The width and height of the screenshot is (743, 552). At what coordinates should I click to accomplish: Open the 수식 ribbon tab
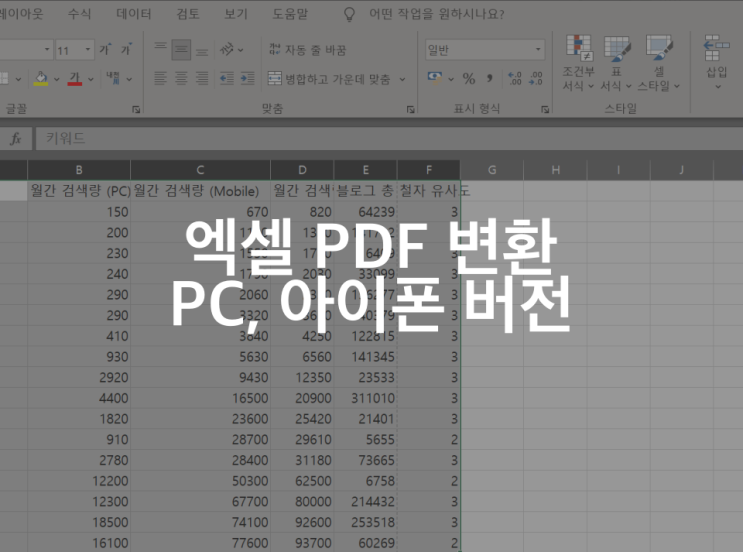point(79,14)
